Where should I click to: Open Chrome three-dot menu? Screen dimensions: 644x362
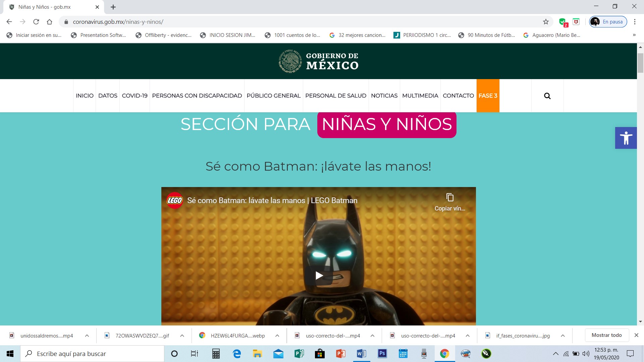pos(635,22)
